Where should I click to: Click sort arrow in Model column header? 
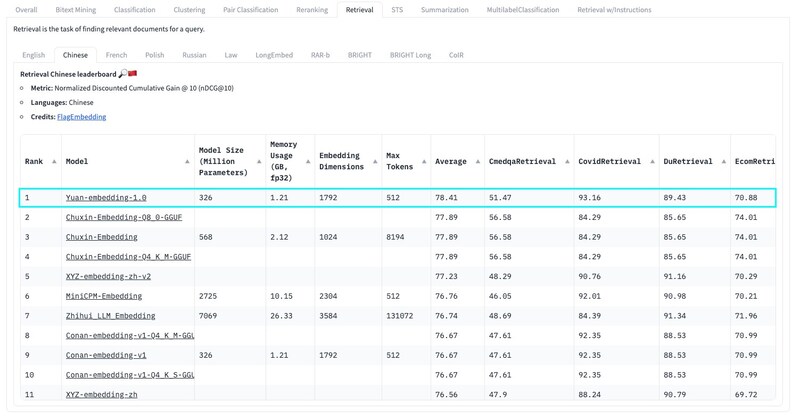tap(187, 161)
